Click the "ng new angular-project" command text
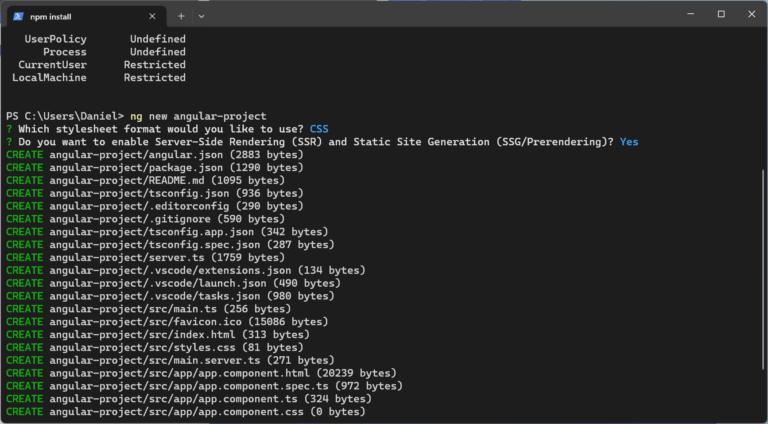Screen dimensions: 768x424 tap(198, 116)
